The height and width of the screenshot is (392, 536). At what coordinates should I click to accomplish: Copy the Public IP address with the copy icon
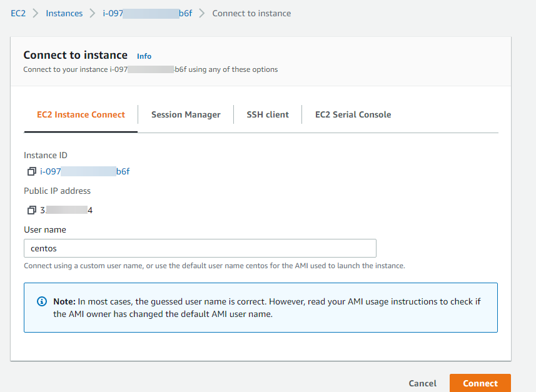[32, 210]
